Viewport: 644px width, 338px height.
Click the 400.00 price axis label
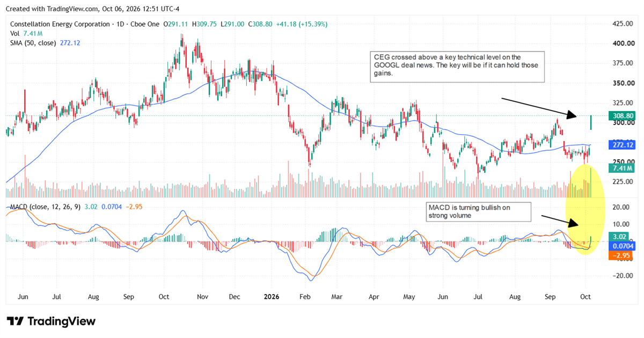pos(624,43)
